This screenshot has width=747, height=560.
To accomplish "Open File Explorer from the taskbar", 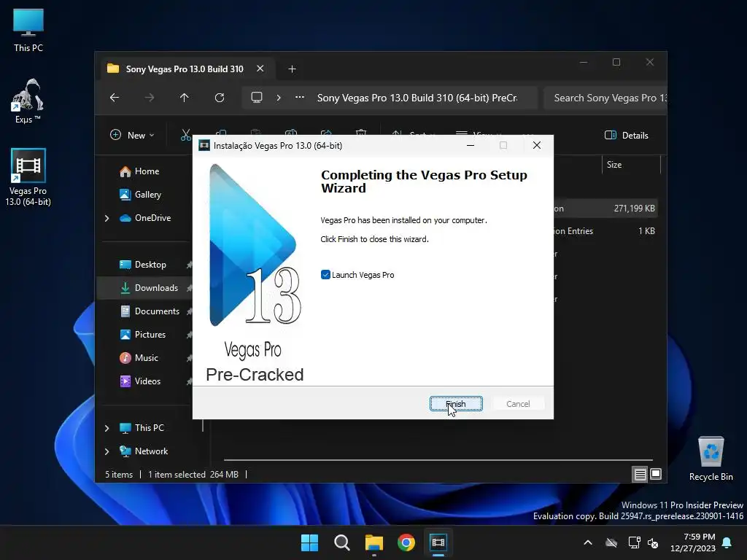I will (374, 542).
